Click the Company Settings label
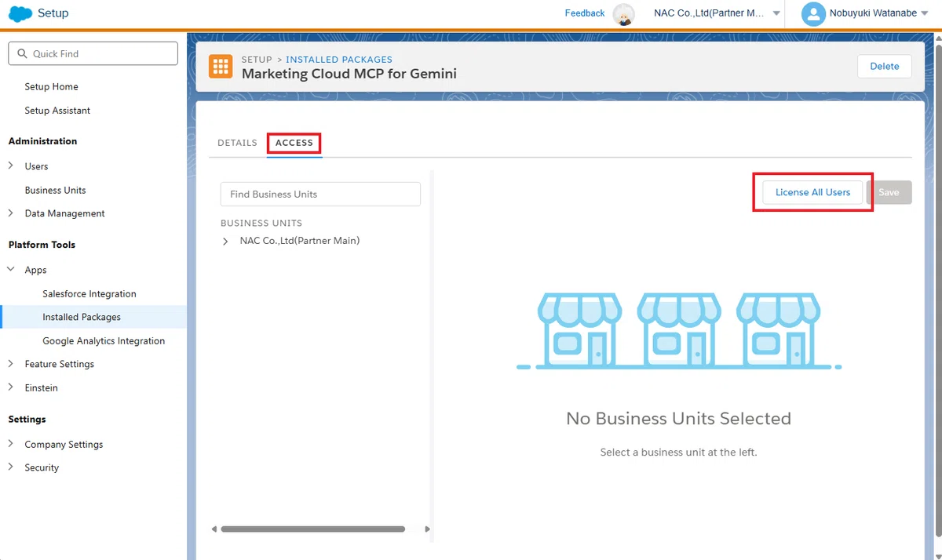 click(x=64, y=444)
